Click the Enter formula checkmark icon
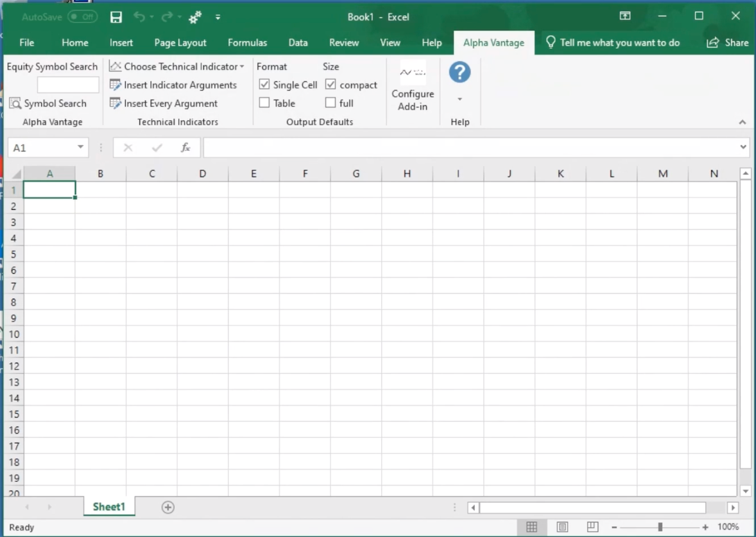 157,148
